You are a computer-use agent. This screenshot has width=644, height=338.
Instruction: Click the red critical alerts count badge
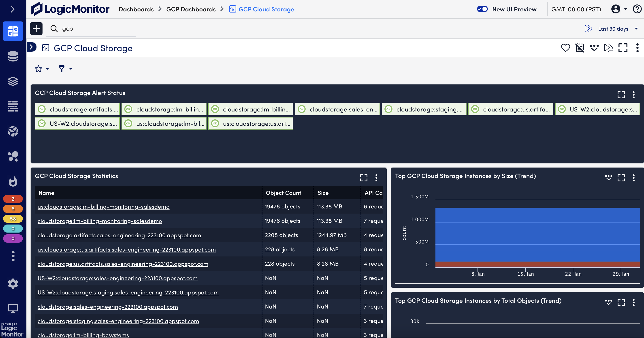point(13,199)
